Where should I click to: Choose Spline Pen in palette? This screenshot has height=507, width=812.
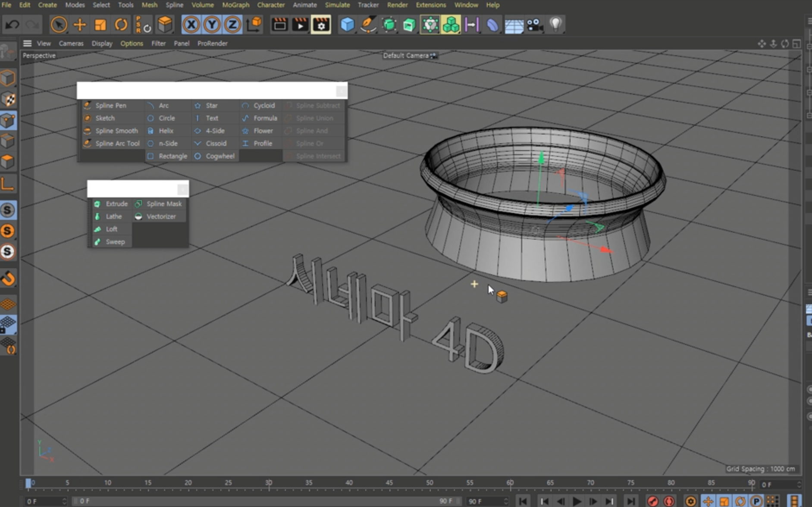click(111, 105)
